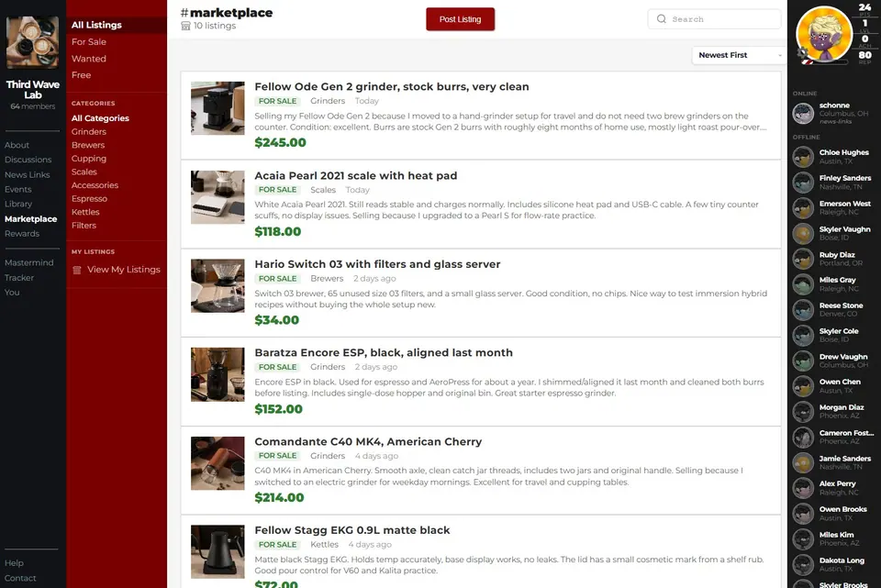Choose the Espresso category
This screenshot has width=881, height=588.
[x=89, y=199]
